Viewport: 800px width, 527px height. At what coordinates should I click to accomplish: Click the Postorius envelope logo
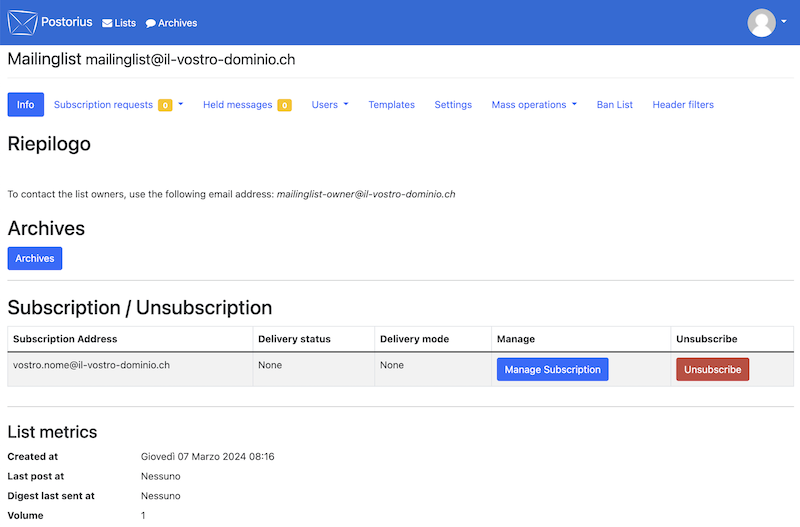click(x=22, y=22)
